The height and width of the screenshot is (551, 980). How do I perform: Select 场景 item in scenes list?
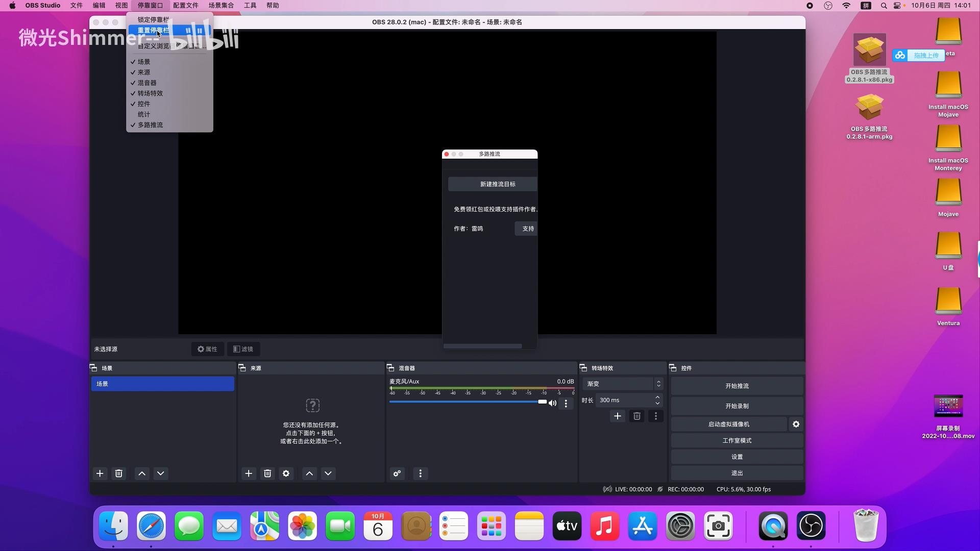pyautogui.click(x=163, y=384)
